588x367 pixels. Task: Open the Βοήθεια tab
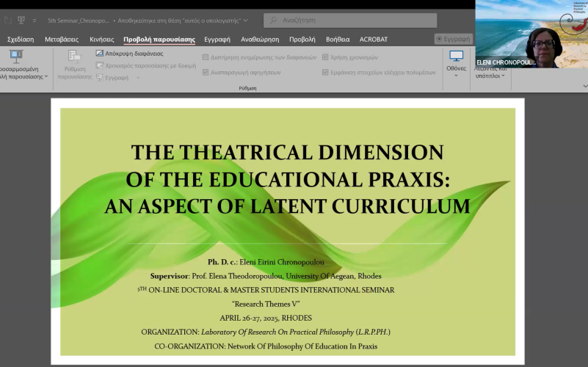pos(338,40)
